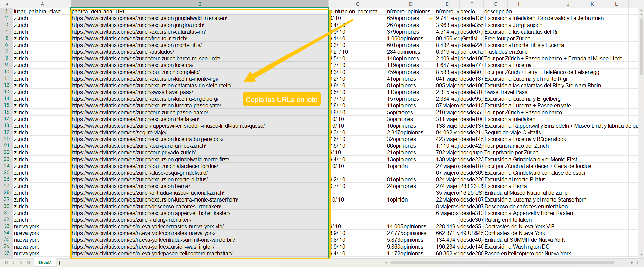Select column J header
This screenshot has width=644, height=267.
(x=568, y=4)
